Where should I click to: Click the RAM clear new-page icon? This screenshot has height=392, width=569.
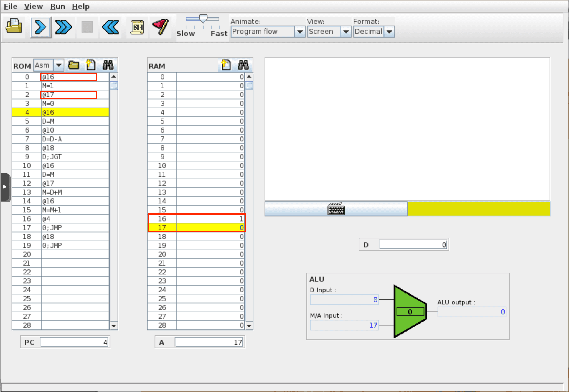click(x=226, y=65)
